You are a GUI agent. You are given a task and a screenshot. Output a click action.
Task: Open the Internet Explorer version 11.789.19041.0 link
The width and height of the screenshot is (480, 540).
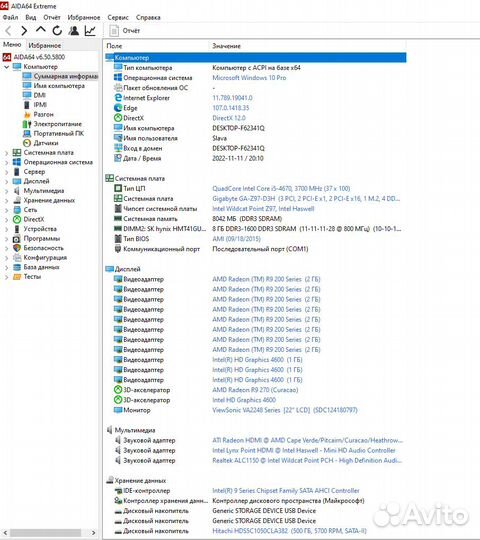(232, 98)
